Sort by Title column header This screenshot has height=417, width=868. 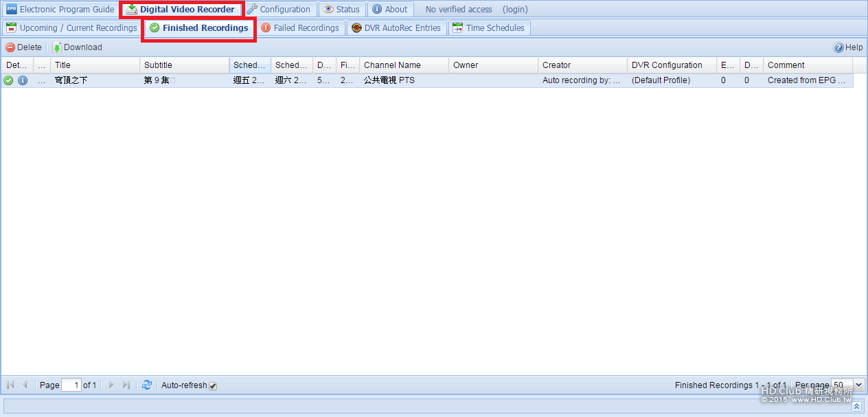pyautogui.click(x=95, y=65)
